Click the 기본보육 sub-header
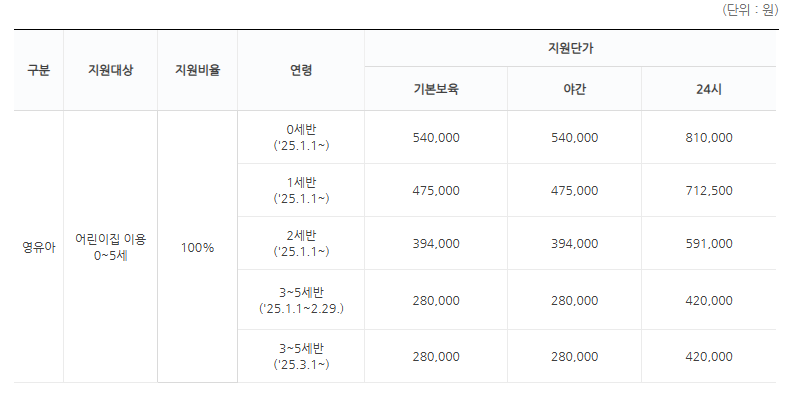This screenshot has width=788, height=394. click(436, 89)
